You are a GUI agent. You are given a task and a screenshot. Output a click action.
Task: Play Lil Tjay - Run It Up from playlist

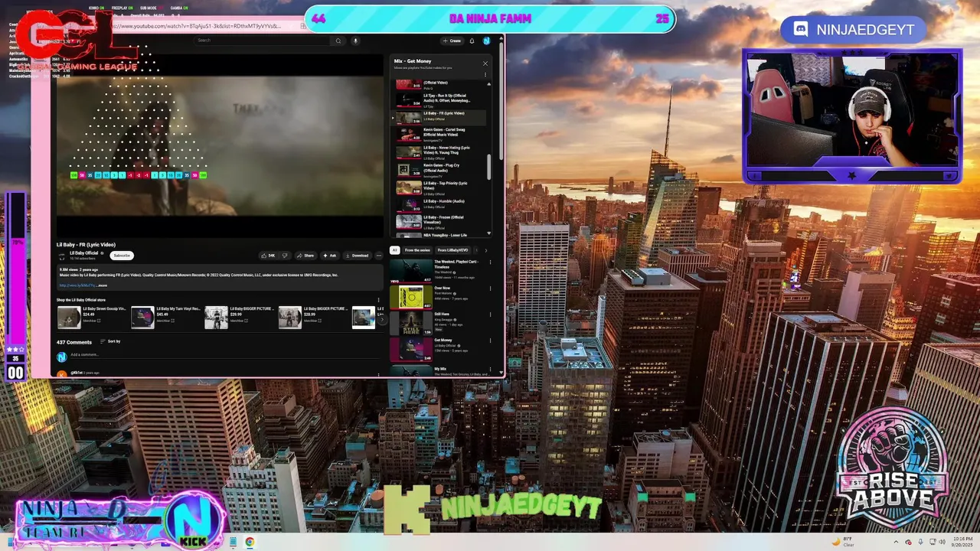[x=440, y=100]
